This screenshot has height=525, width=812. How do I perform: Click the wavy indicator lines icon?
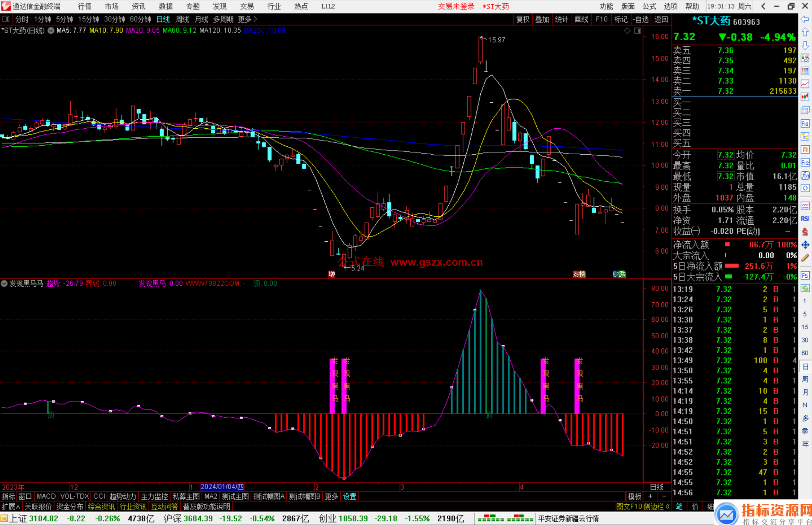pyautogui.click(x=804, y=206)
